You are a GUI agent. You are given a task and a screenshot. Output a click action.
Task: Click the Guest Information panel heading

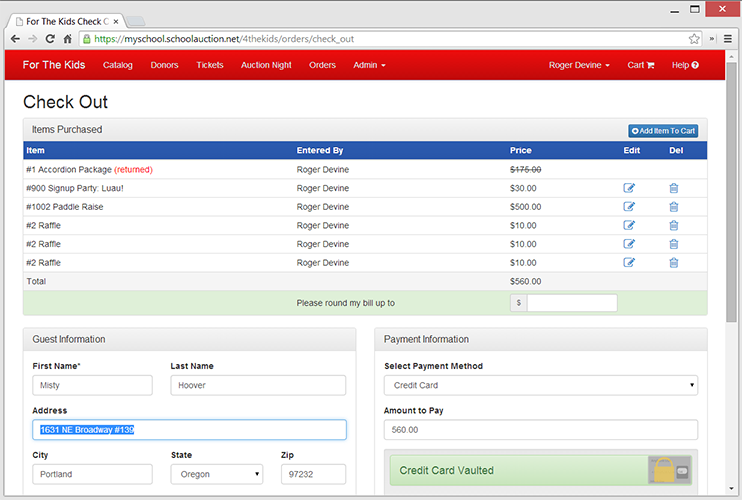(x=69, y=339)
